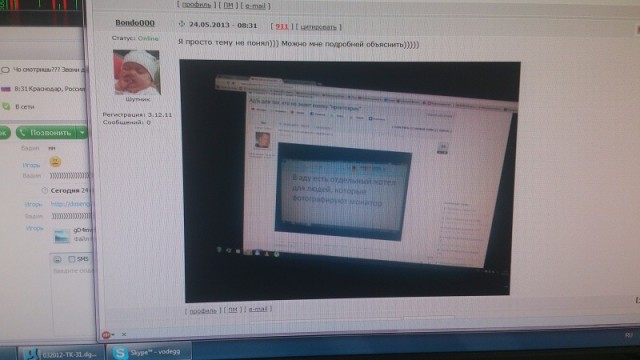Open the 'e-mail' link above the Bondo000 post

pos(255,6)
